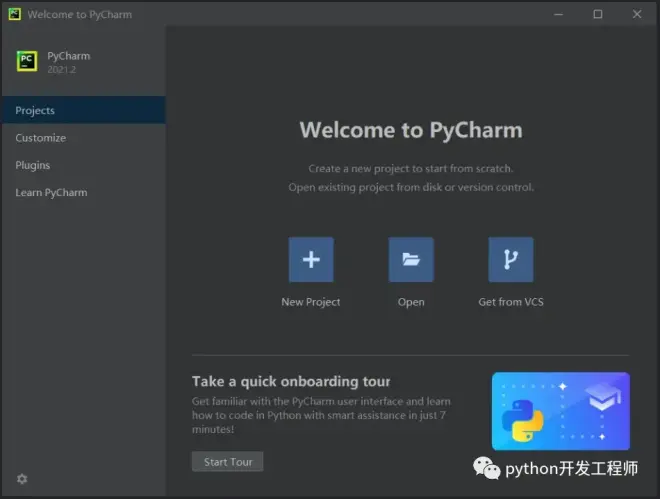Click the onboarding tour Python illustration
The width and height of the screenshot is (660, 499).
tap(561, 411)
